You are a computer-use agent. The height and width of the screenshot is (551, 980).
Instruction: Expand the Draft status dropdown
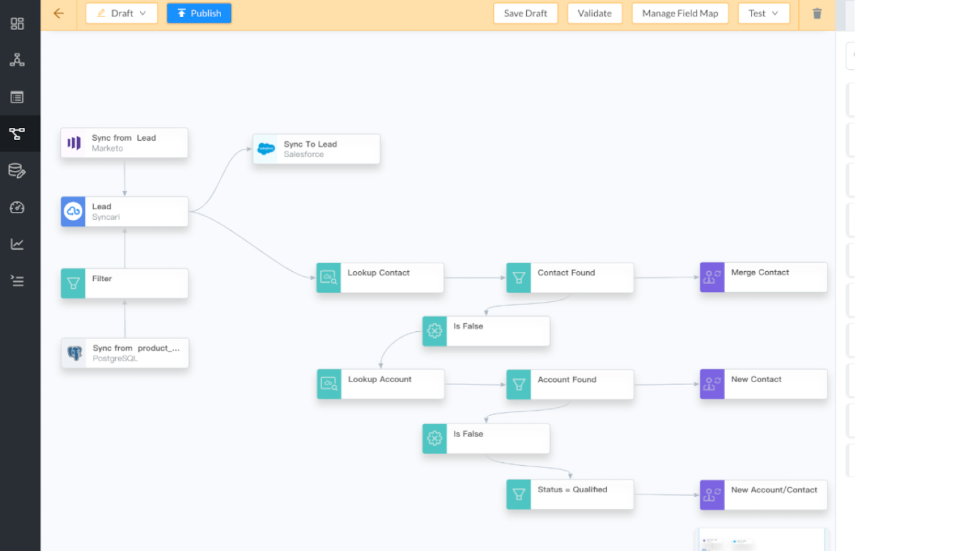pos(121,13)
